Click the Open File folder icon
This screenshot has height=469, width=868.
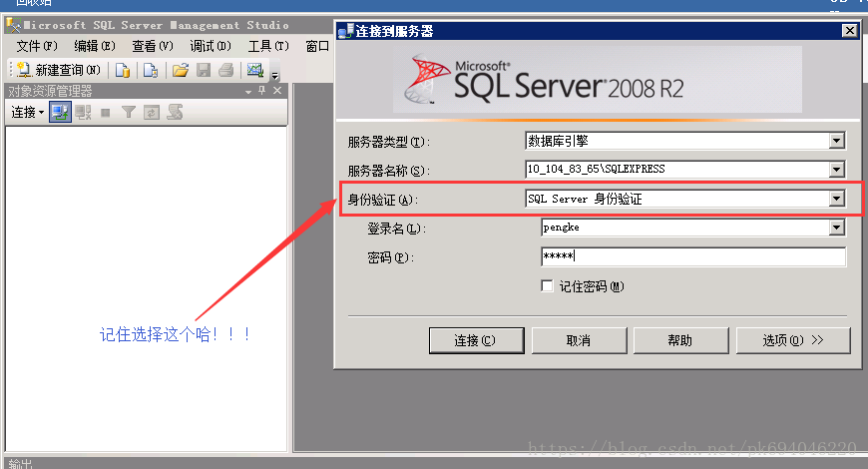click(181, 70)
